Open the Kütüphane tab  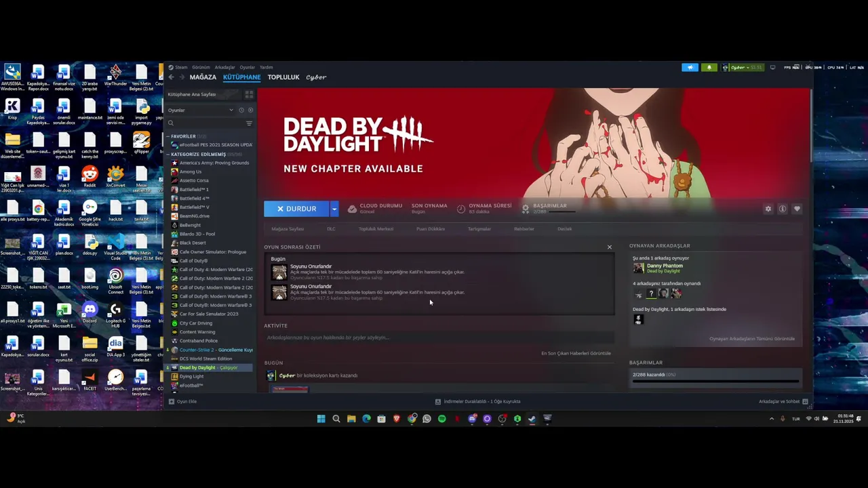click(241, 77)
